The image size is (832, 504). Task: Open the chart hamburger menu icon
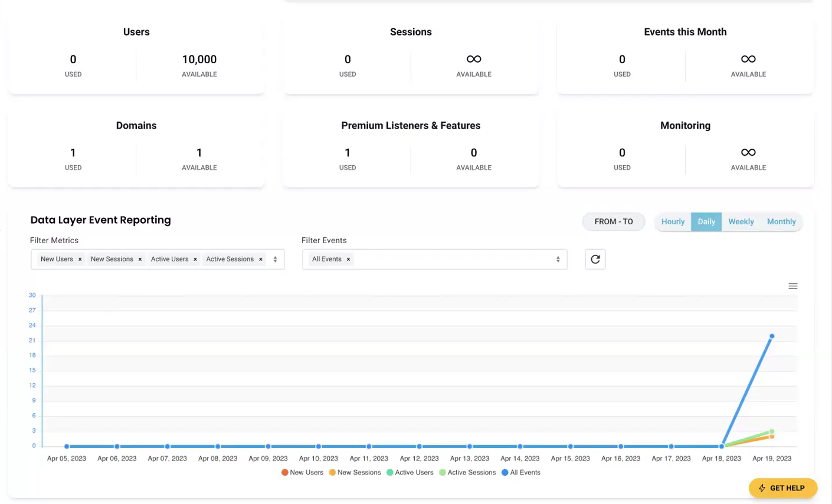click(x=793, y=286)
